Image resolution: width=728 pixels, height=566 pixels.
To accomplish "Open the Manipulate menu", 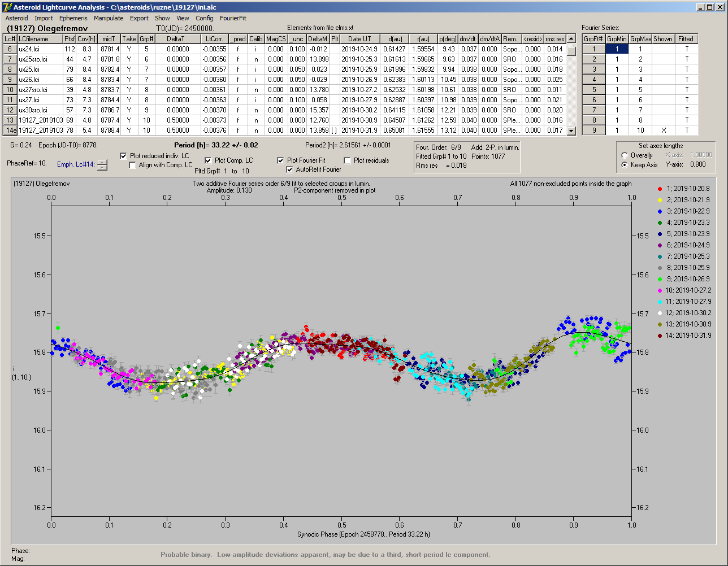I will pos(109,18).
